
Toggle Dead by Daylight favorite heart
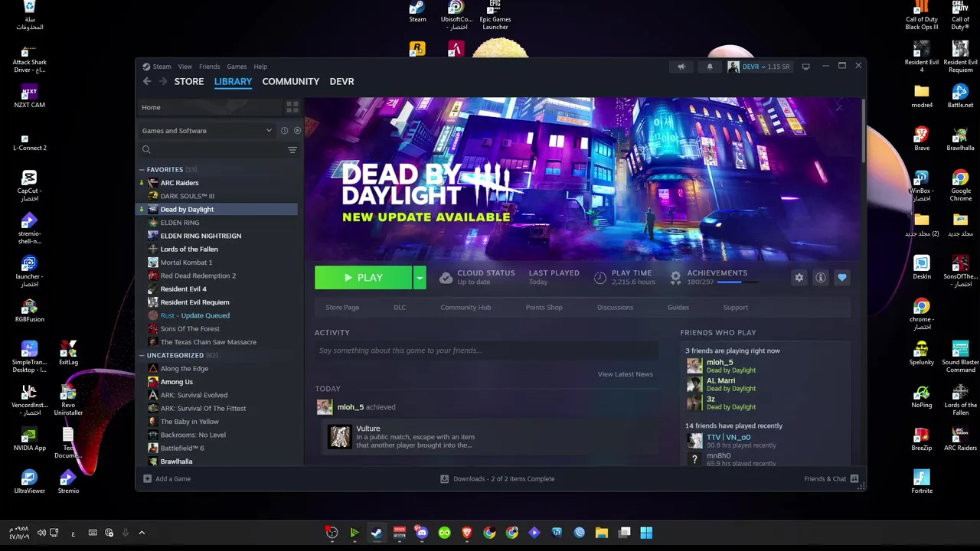842,278
